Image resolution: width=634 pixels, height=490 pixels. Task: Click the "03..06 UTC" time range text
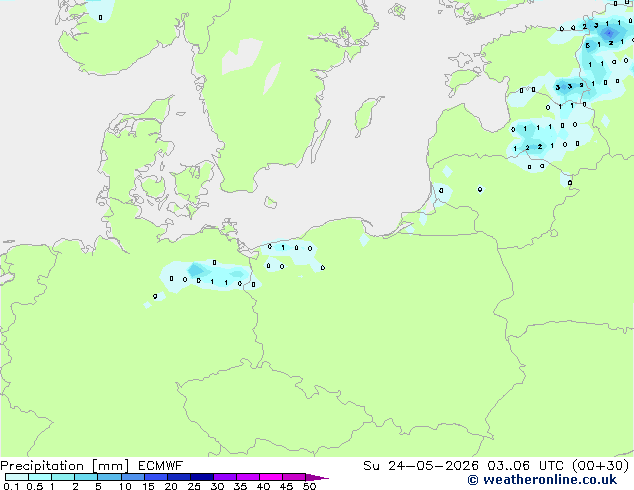(525, 466)
